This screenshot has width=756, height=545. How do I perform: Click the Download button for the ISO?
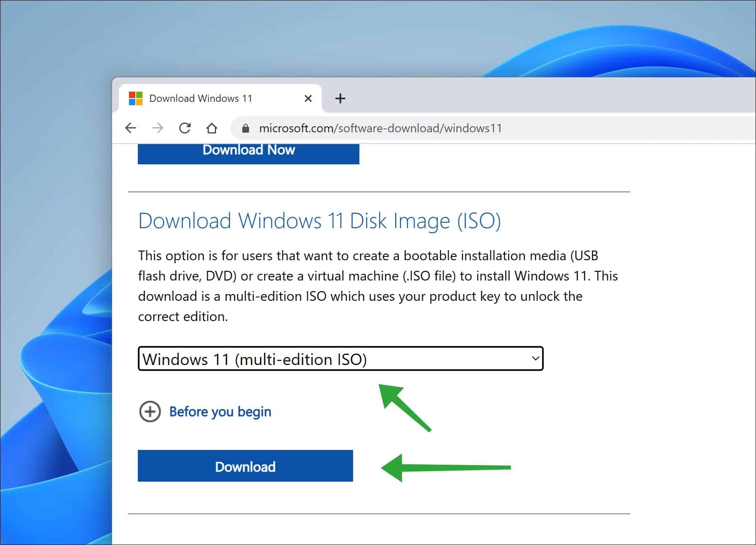coord(245,466)
